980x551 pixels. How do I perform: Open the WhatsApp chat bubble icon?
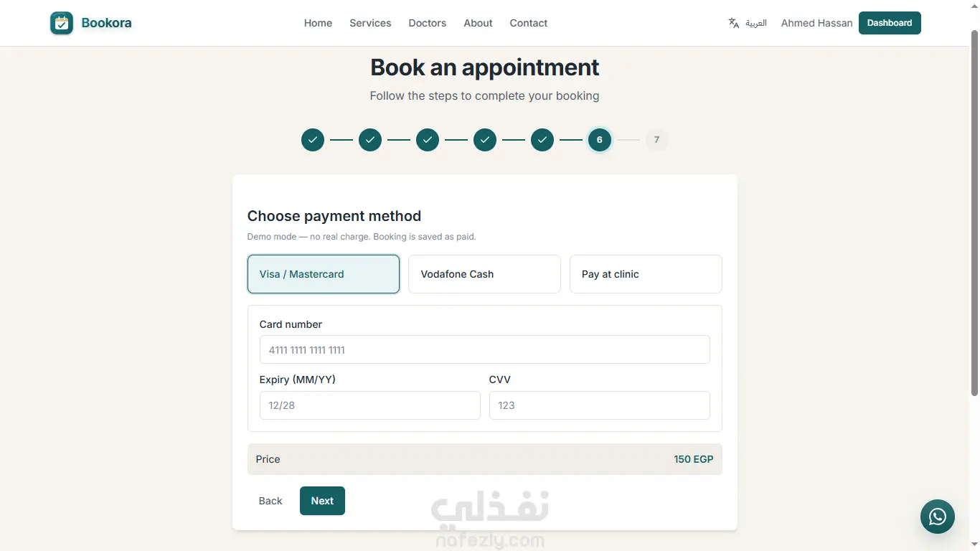(938, 517)
